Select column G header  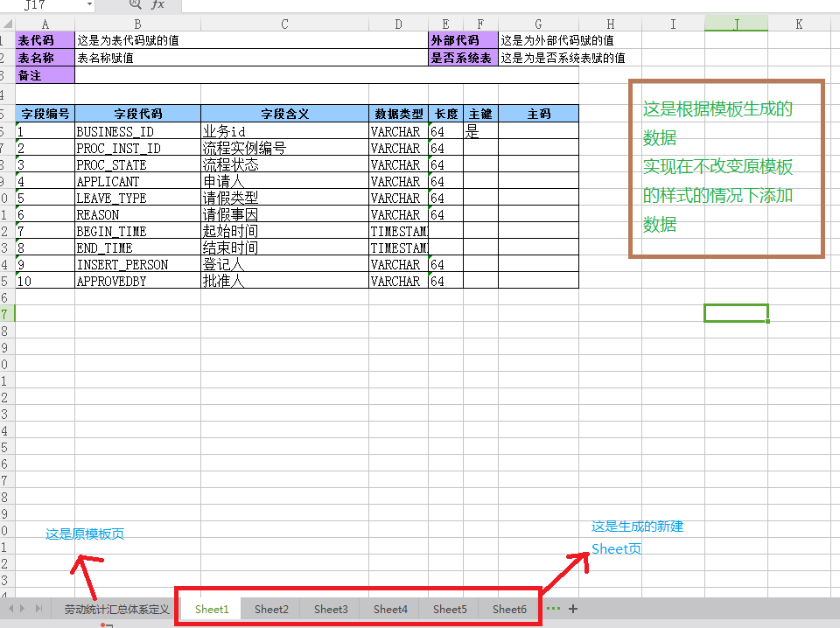(538, 24)
